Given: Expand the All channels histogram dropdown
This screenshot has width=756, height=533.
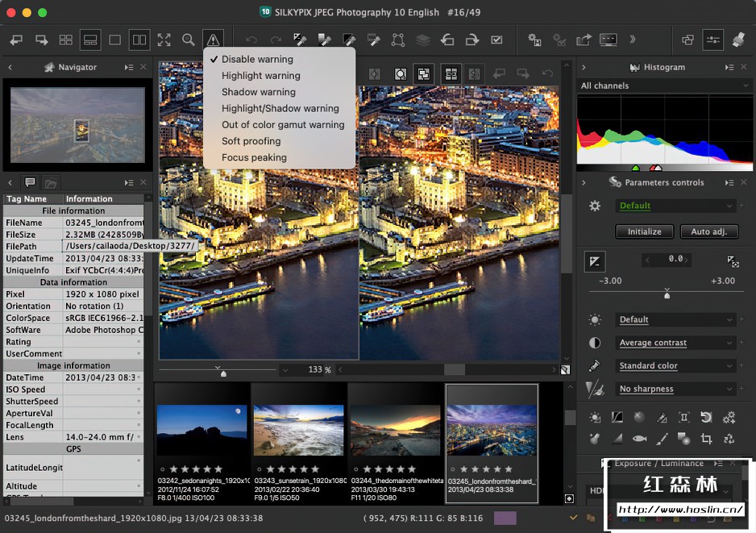Looking at the screenshot, I should tap(665, 85).
